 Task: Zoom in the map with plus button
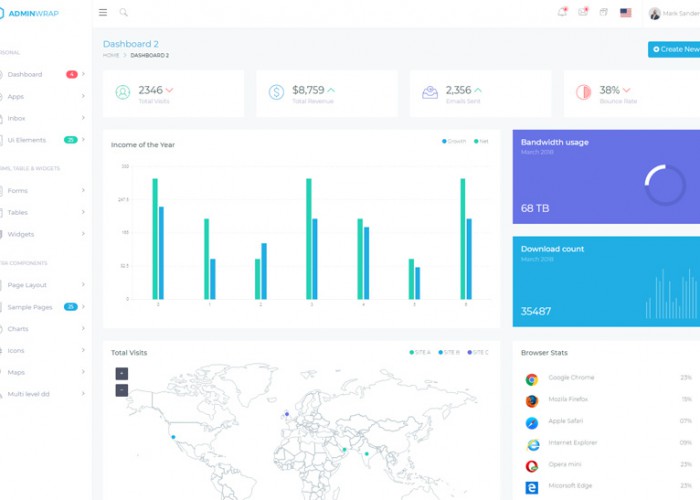122,374
